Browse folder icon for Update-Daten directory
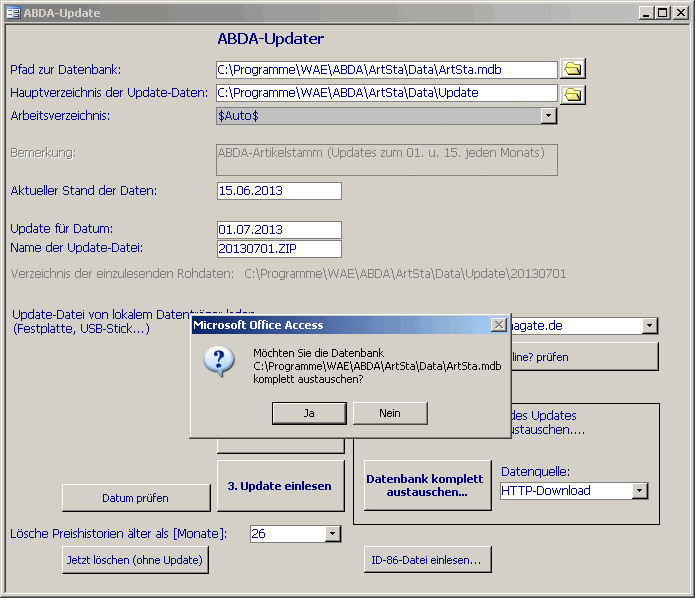Viewport: 695px width, 598px height. pos(573,94)
